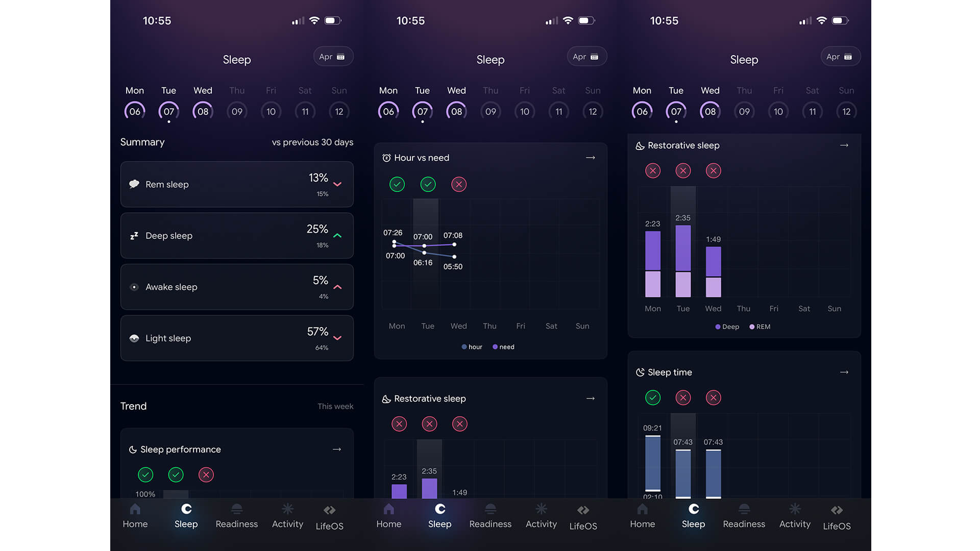Select Wed 08 day in left phone
This screenshot has width=980, height=551.
coord(203,111)
